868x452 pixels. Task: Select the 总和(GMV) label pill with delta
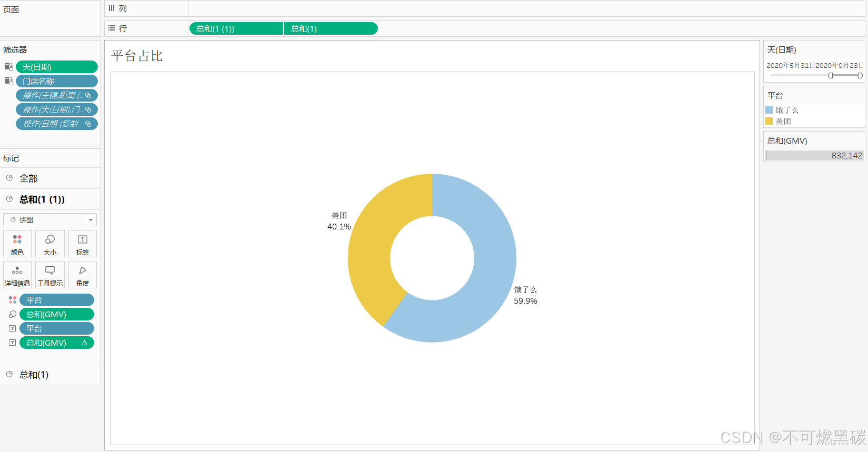click(x=57, y=343)
